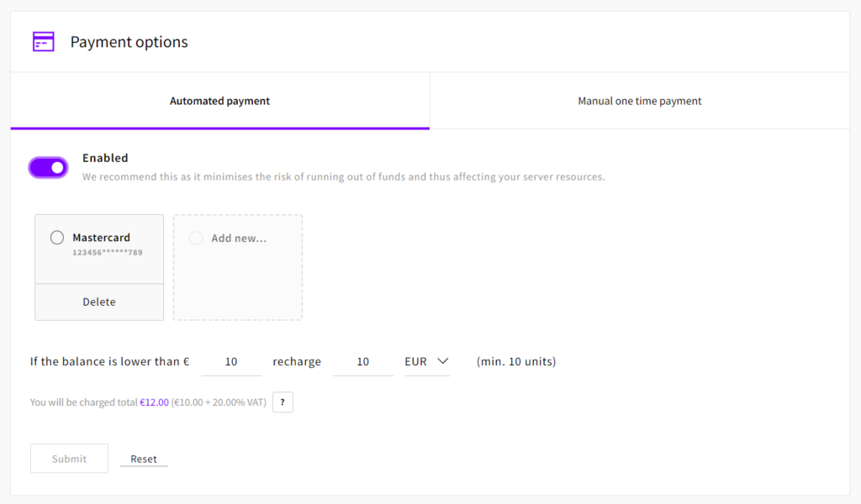Switch to Manual one time payment tab

639,101
